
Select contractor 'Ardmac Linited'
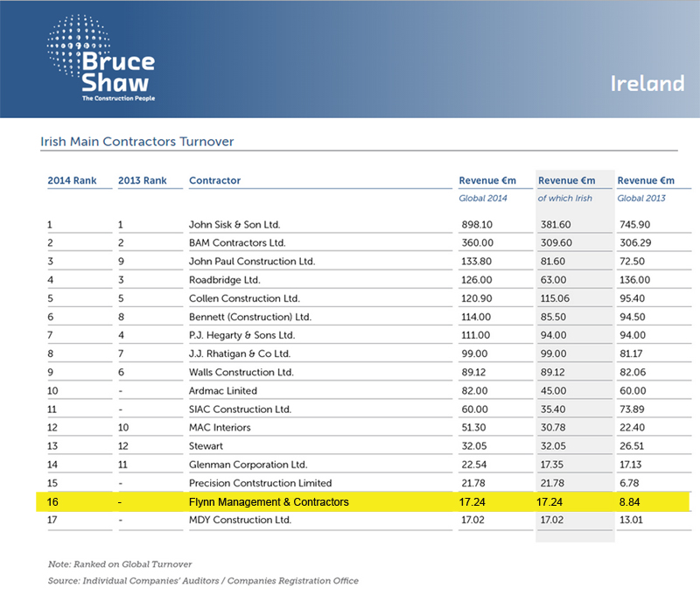coord(223,390)
